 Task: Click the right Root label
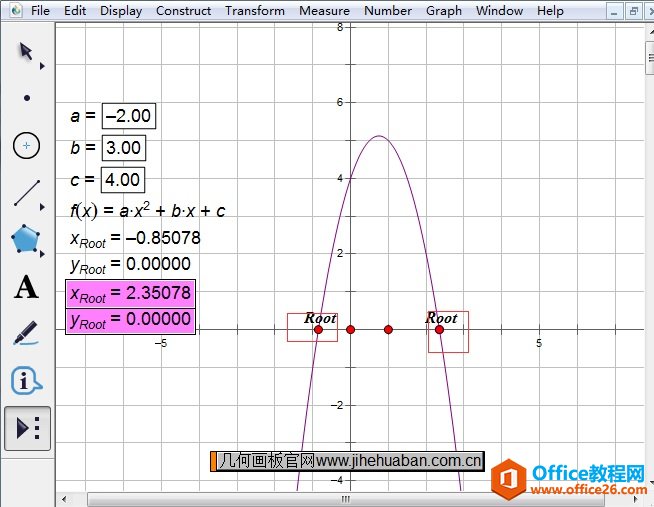pyautogui.click(x=441, y=318)
